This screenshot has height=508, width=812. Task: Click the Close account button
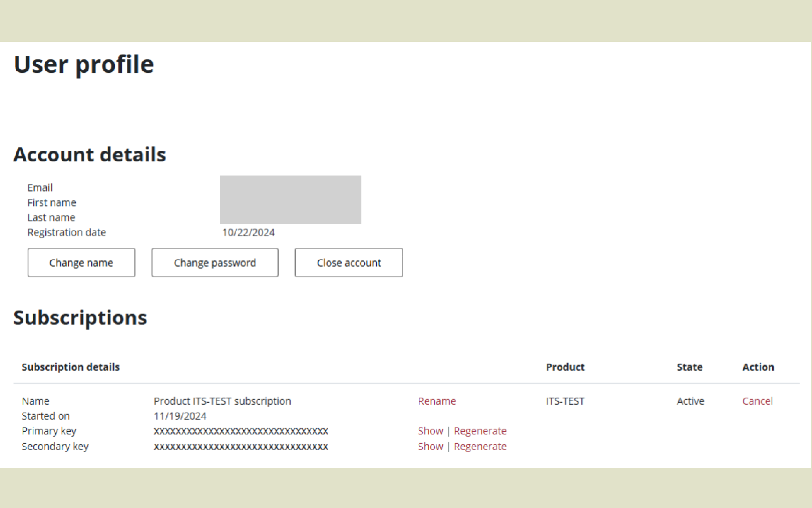[349, 263]
